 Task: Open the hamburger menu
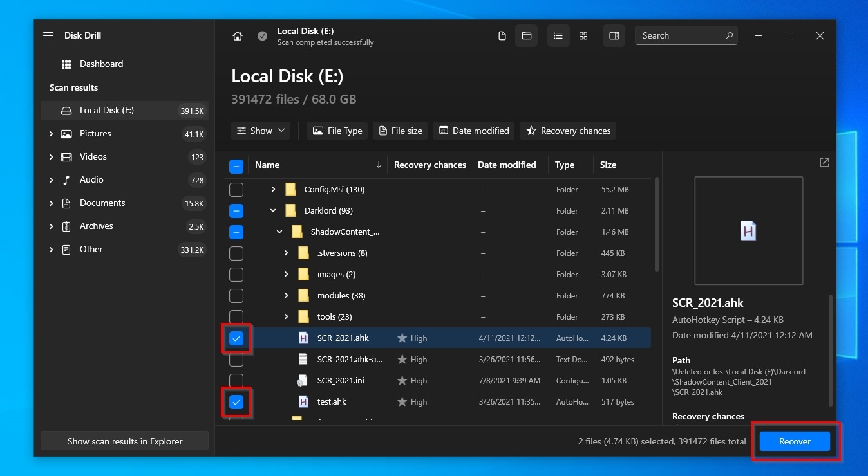point(48,36)
